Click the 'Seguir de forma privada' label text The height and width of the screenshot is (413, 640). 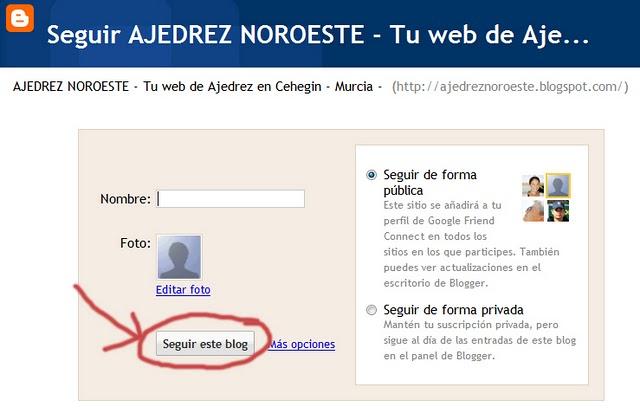click(453, 310)
